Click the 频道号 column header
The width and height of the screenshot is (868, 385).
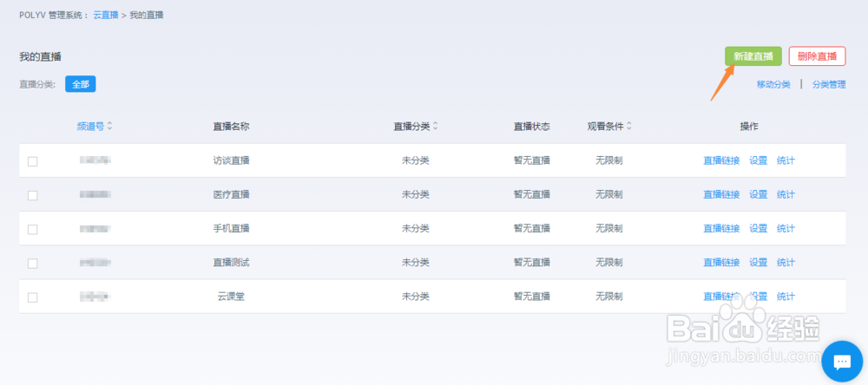pyautogui.click(x=90, y=126)
